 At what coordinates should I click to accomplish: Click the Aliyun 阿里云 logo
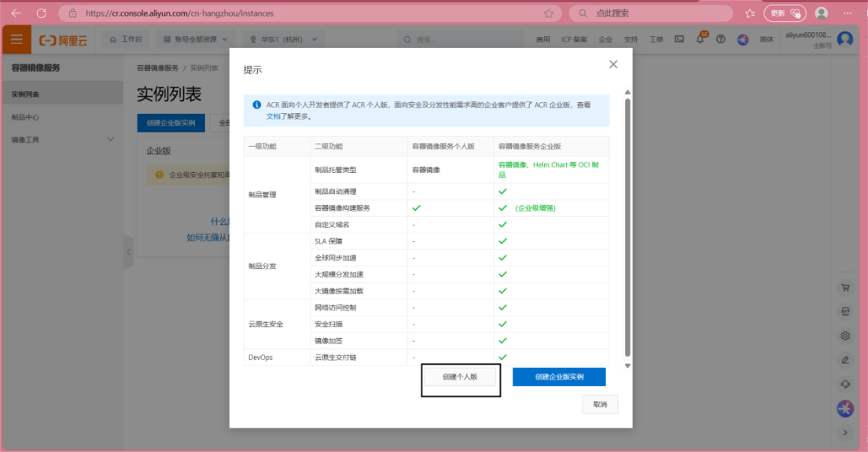tap(63, 40)
